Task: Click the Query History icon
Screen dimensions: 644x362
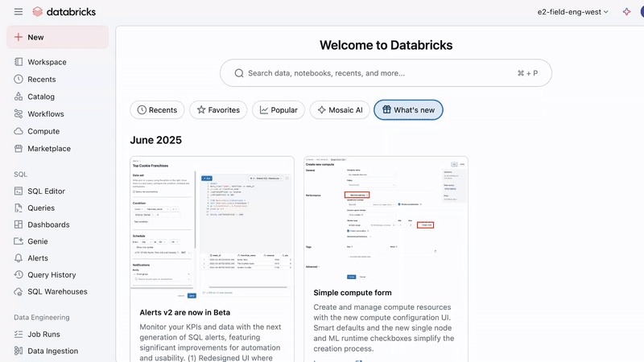Action: click(19, 274)
